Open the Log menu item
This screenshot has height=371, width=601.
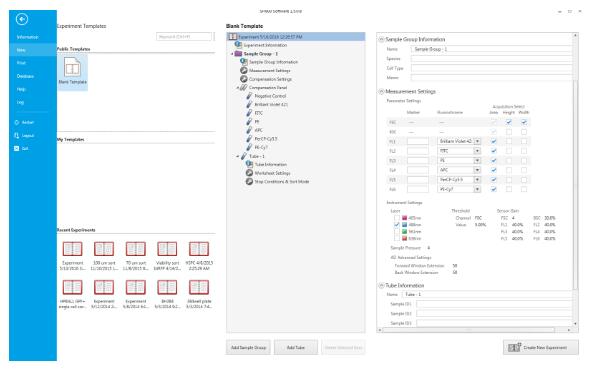20,102
